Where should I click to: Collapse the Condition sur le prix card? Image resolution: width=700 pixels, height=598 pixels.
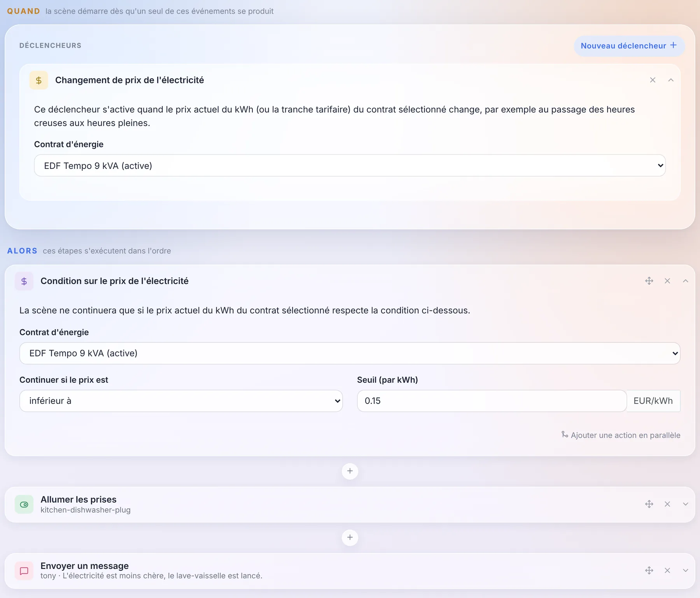(686, 281)
